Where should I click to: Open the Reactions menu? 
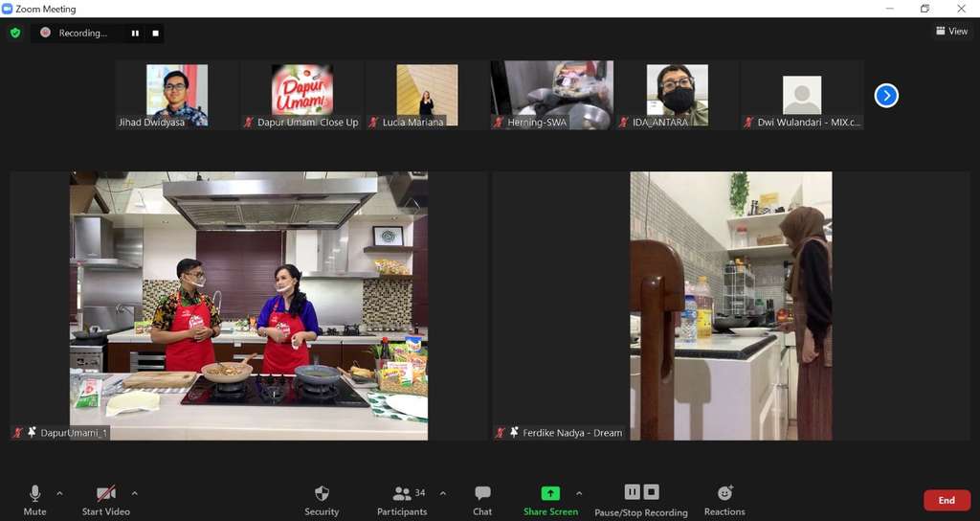[724, 500]
